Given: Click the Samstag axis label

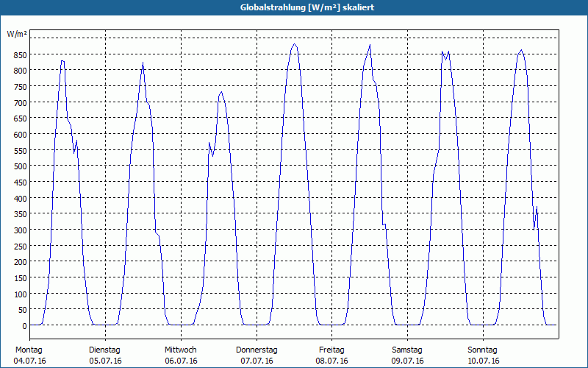Looking at the screenshot, I should [407, 350].
